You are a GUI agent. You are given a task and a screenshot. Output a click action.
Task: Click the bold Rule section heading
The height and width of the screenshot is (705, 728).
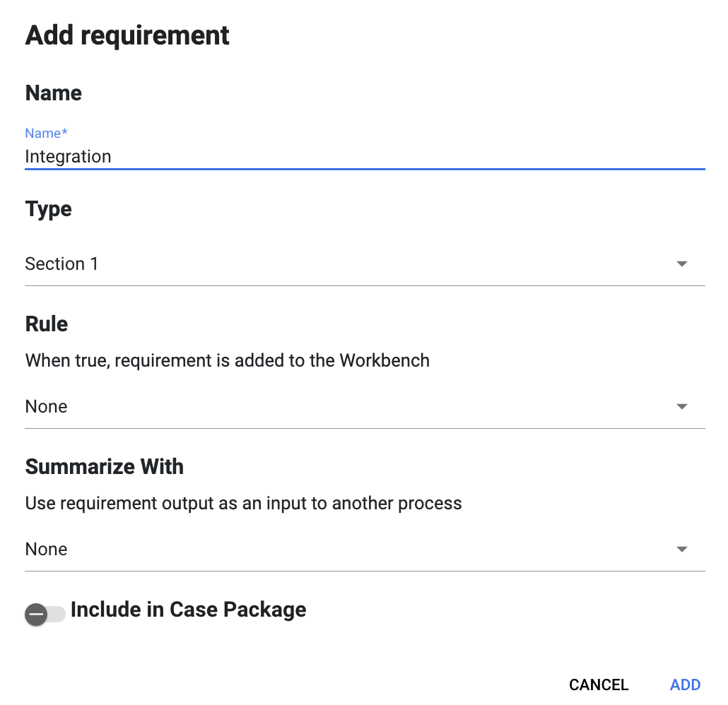[x=47, y=324]
